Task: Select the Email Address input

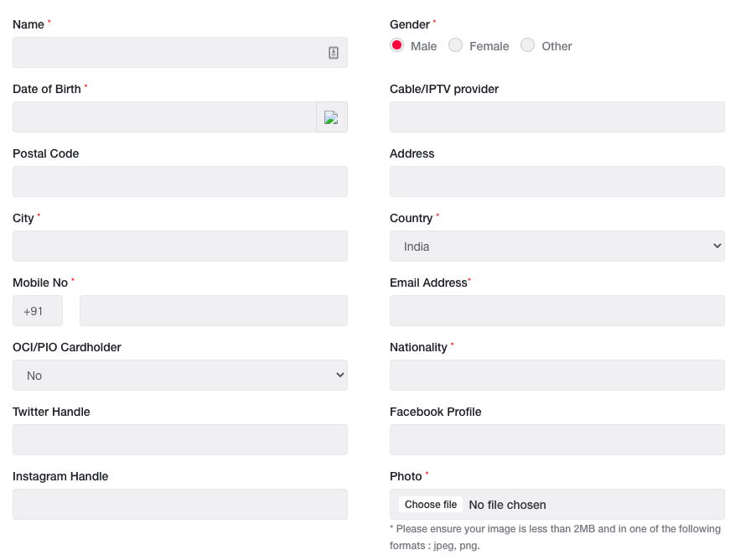Action: [557, 311]
